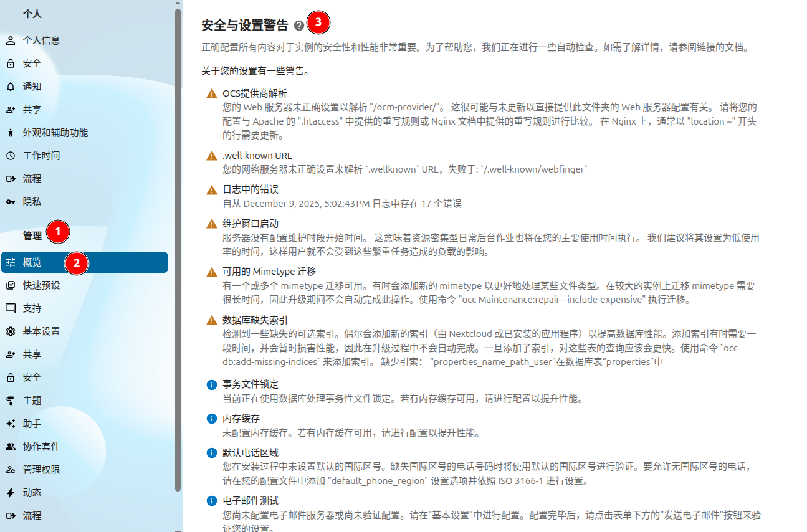Click the 个人信息 person icon
This screenshot has height=532, width=807.
click(x=11, y=40)
